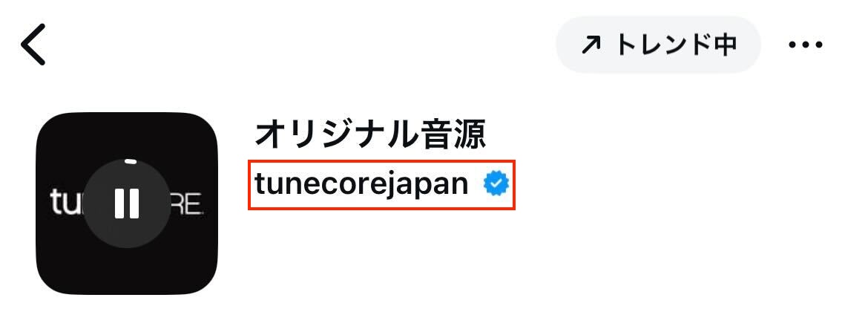Click the diagonal arrow icon inside トレンド中
Image resolution: width=868 pixels, height=312 pixels.
pos(591,45)
